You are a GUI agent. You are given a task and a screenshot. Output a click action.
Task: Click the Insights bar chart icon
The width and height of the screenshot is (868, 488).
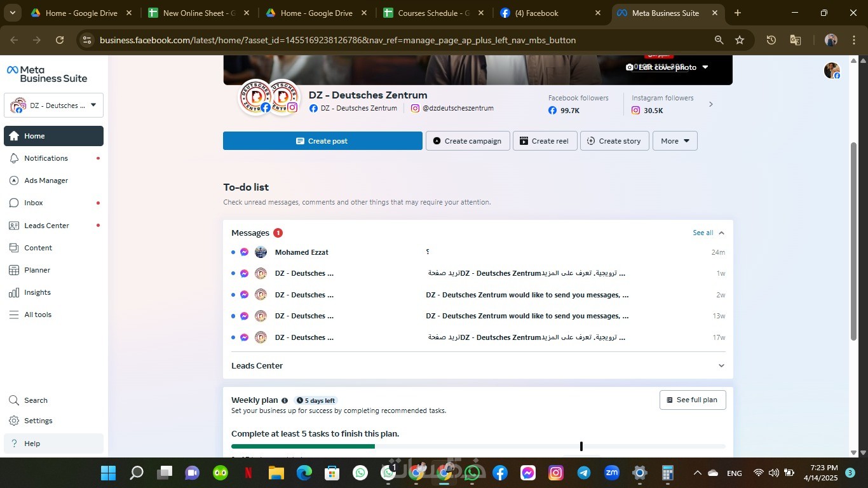(x=14, y=292)
